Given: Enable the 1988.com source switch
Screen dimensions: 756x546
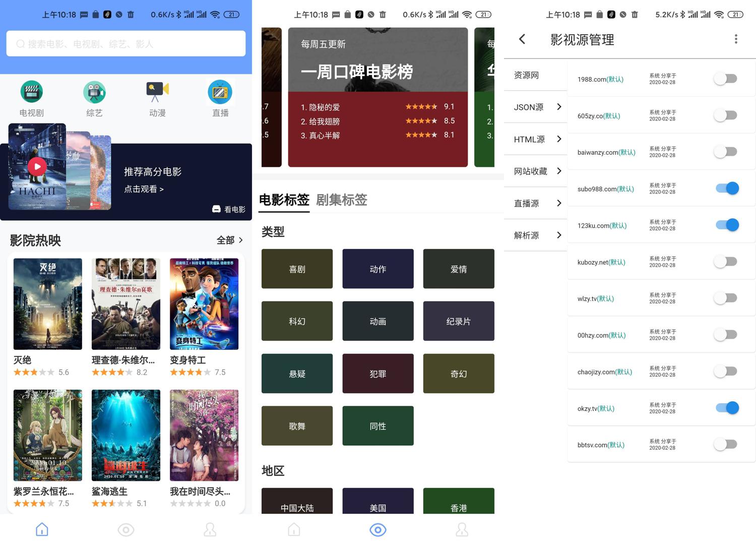Looking at the screenshot, I should point(726,79).
